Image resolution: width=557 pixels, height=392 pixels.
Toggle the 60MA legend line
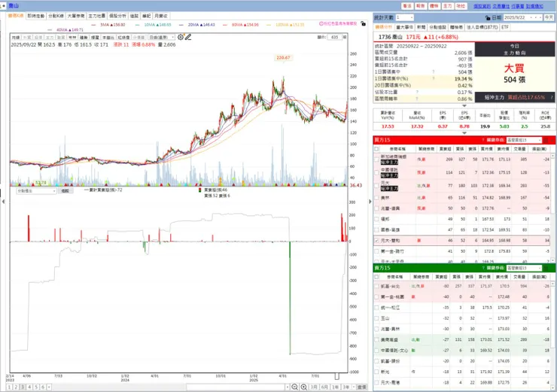point(241,25)
